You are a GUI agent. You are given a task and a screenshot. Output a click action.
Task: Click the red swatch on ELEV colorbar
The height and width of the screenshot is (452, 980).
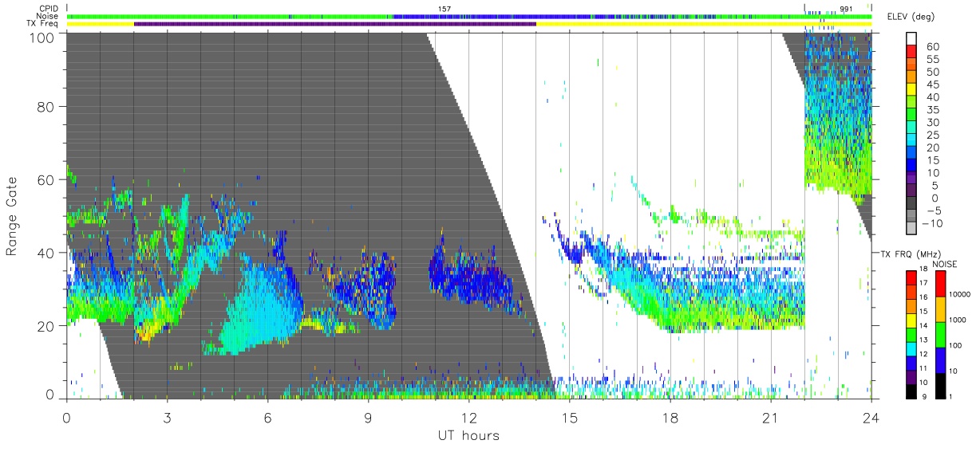[911, 51]
